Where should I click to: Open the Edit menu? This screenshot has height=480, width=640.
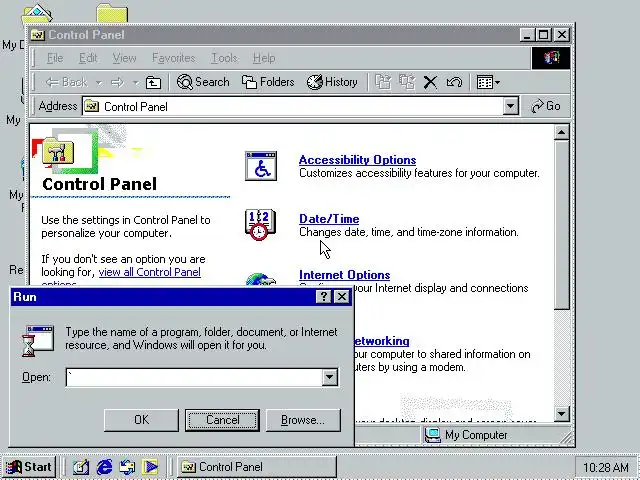tap(88, 58)
